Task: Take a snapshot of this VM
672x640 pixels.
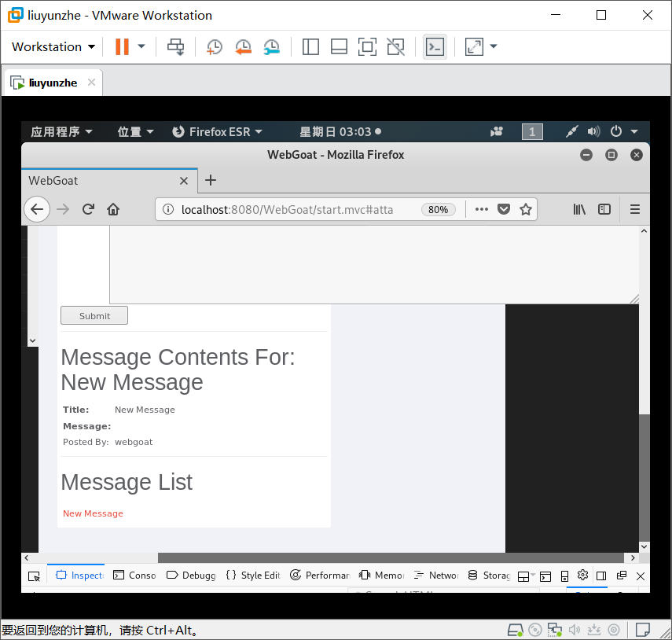Action: pos(215,46)
